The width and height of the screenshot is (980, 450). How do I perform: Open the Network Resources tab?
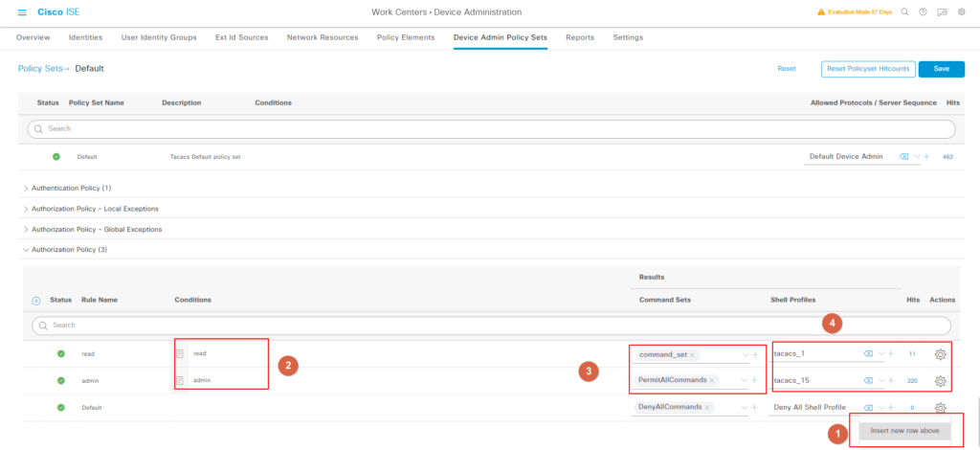[x=323, y=37]
